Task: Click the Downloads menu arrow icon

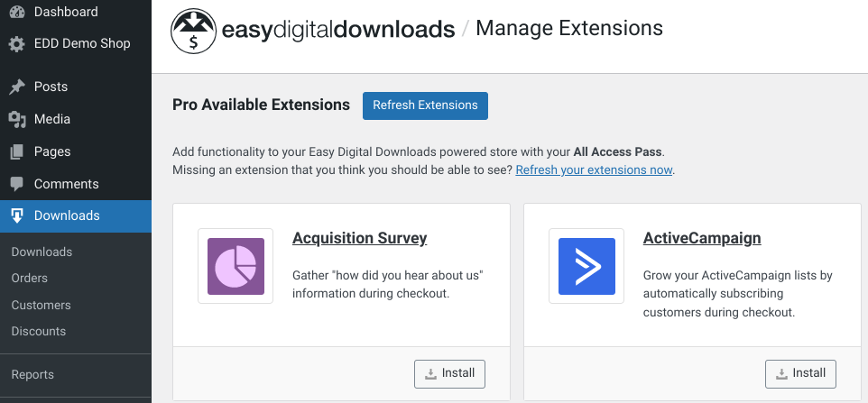Action: click(17, 216)
